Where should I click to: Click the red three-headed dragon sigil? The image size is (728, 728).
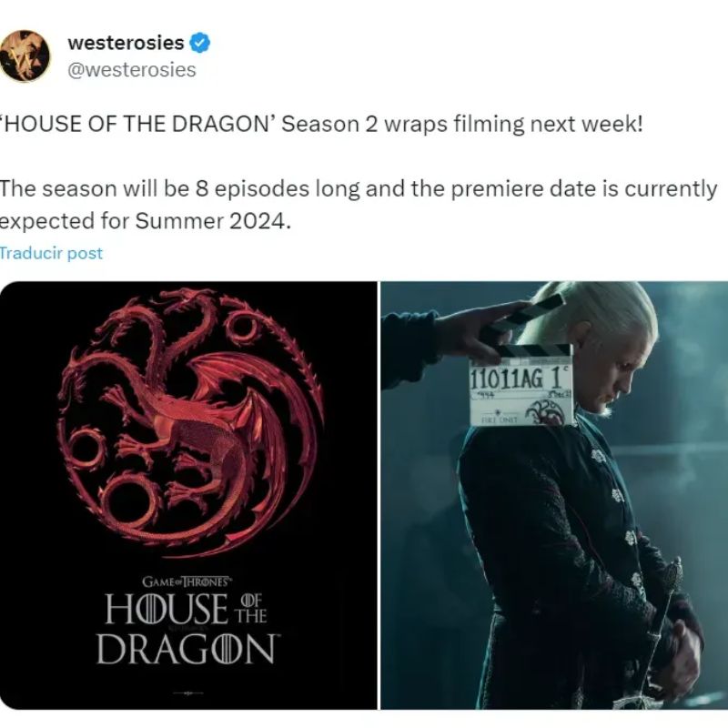point(191,420)
